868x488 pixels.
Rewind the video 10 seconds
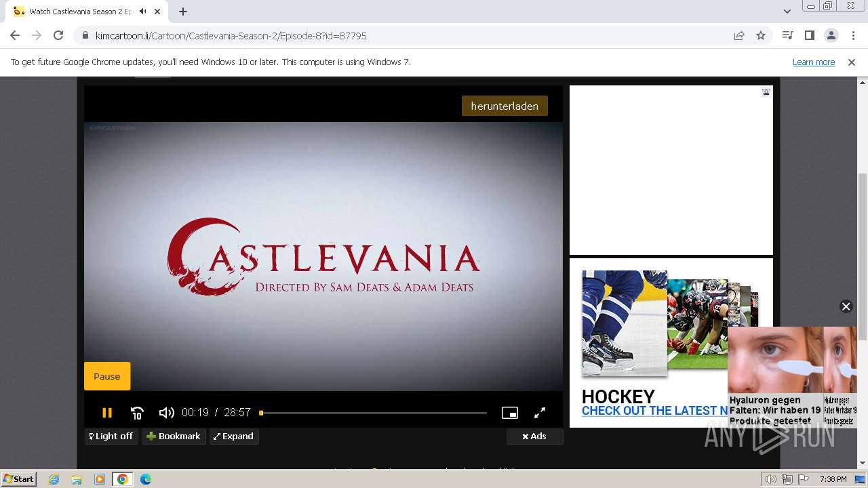137,412
